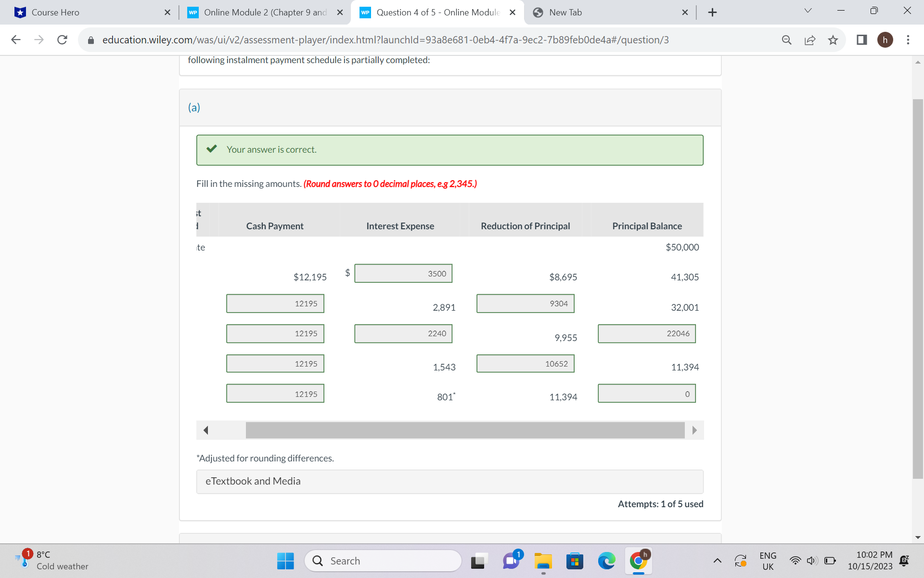
Task: Open Chrome from the taskbar
Action: (x=639, y=561)
